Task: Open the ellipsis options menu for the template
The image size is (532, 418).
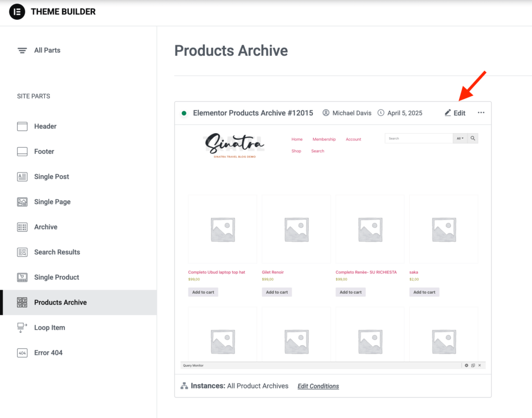Action: tap(481, 113)
